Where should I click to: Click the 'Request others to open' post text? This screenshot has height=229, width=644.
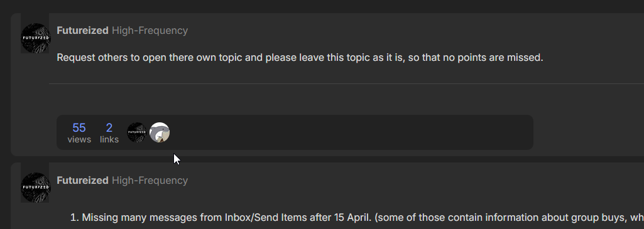[x=300, y=58]
